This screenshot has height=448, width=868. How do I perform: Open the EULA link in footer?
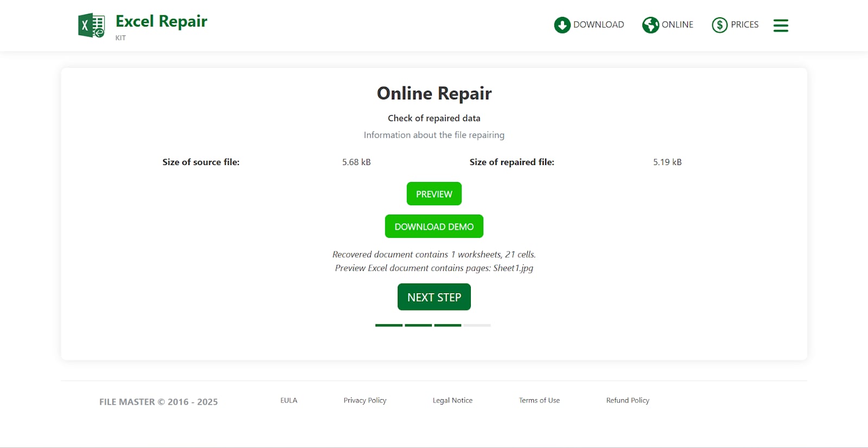click(289, 400)
